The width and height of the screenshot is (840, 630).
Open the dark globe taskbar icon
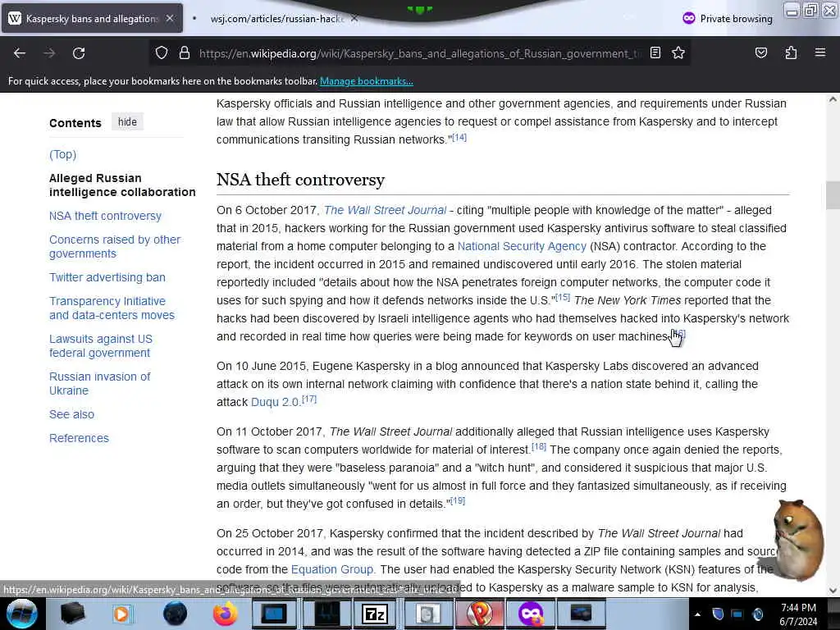tap(175, 614)
